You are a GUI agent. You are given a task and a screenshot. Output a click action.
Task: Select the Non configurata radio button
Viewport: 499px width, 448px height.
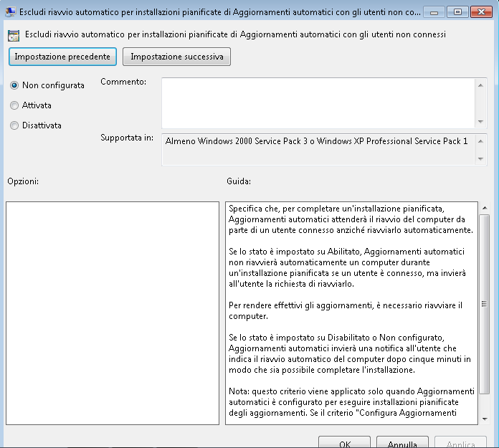point(14,85)
